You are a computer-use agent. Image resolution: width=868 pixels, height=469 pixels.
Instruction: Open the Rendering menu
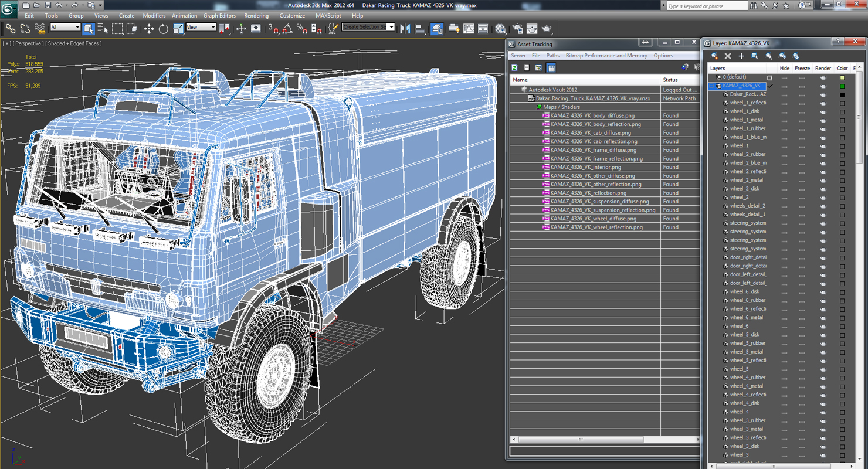pos(256,16)
